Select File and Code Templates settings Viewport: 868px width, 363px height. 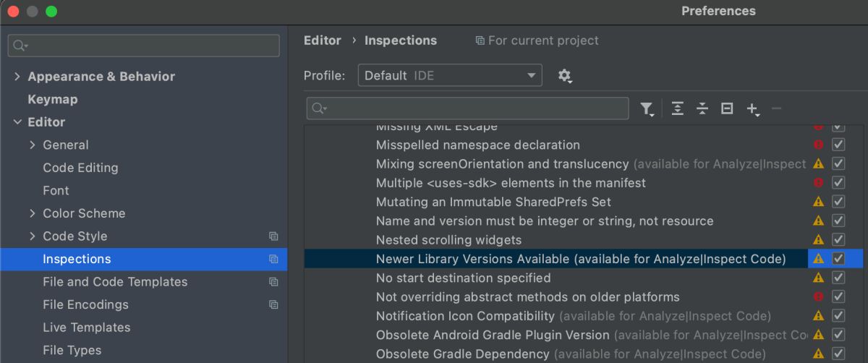[x=115, y=282]
